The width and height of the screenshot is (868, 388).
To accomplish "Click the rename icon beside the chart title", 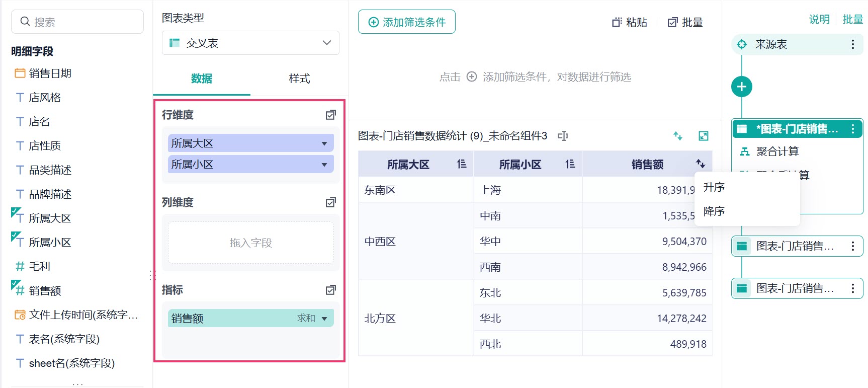I will point(563,136).
